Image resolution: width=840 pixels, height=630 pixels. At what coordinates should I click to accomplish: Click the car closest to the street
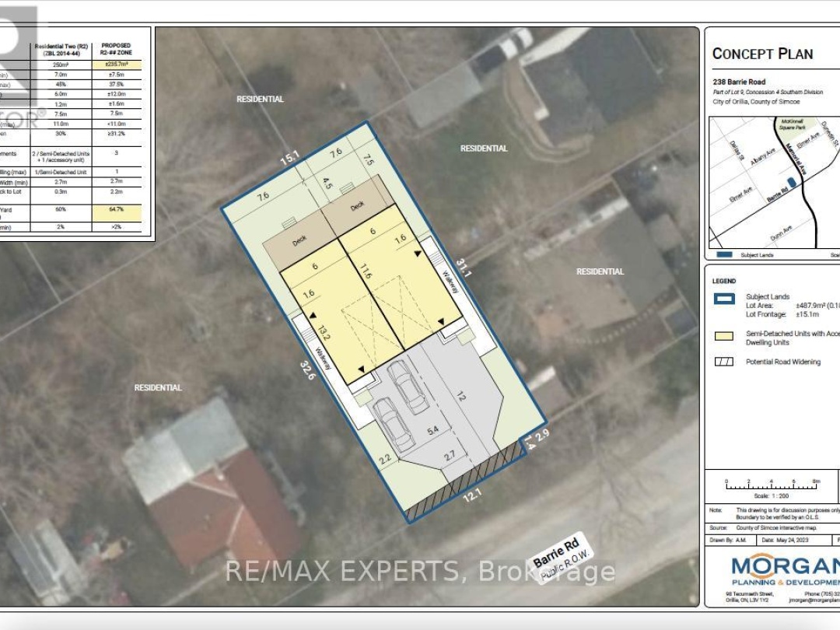(x=394, y=425)
